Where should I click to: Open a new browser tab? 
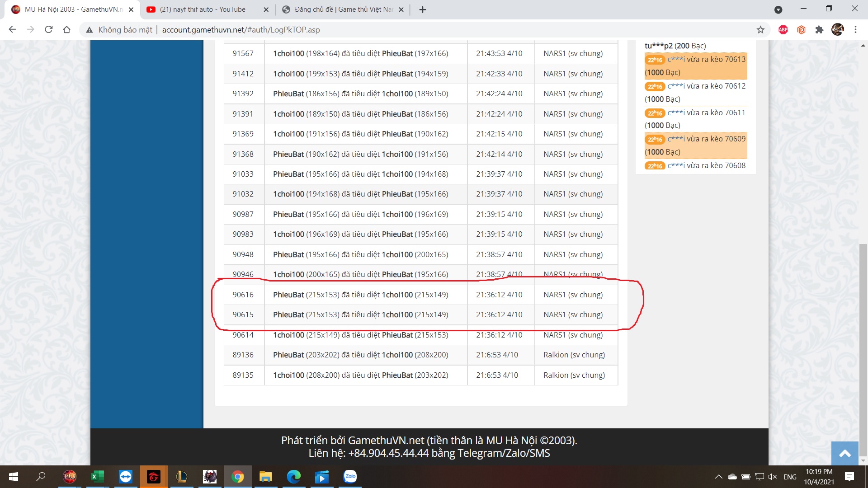pyautogui.click(x=423, y=9)
